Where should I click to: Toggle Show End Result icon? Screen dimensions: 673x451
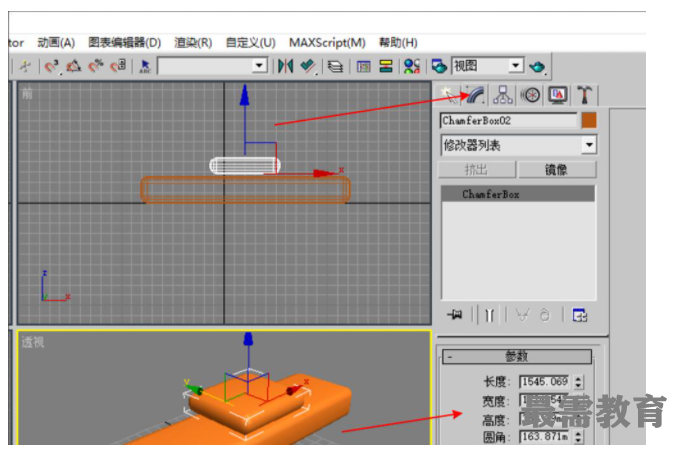pos(489,315)
